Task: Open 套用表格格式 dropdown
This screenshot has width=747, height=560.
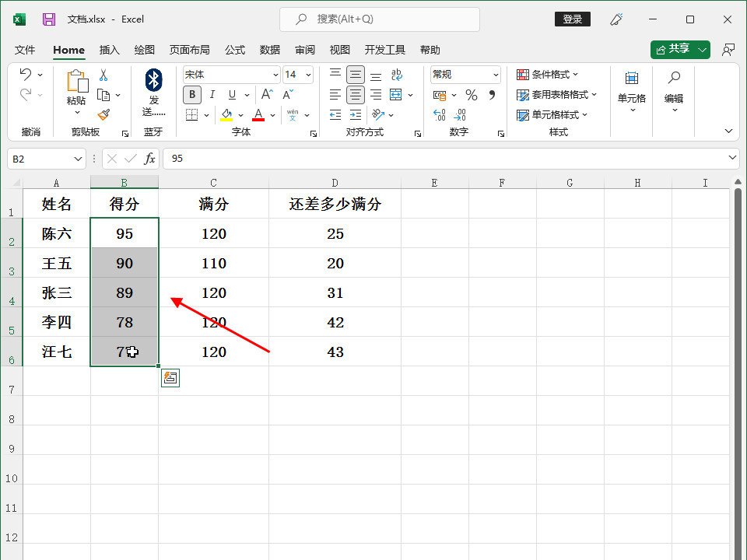Action: [556, 95]
